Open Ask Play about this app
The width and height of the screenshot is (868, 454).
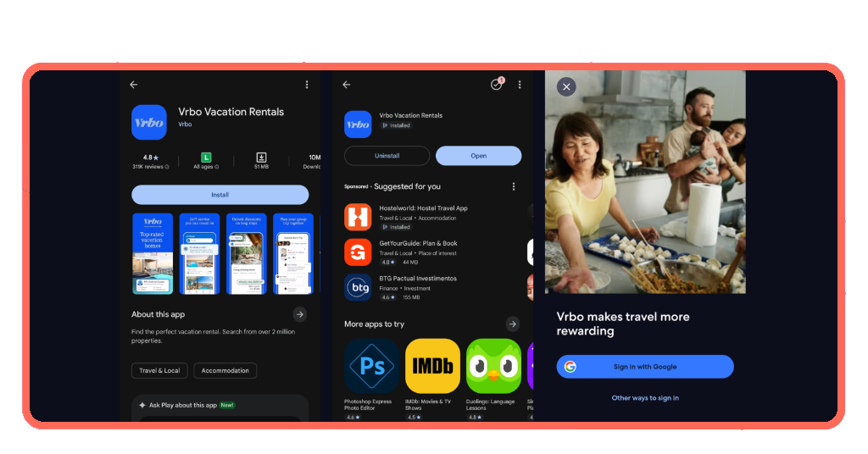pos(220,406)
